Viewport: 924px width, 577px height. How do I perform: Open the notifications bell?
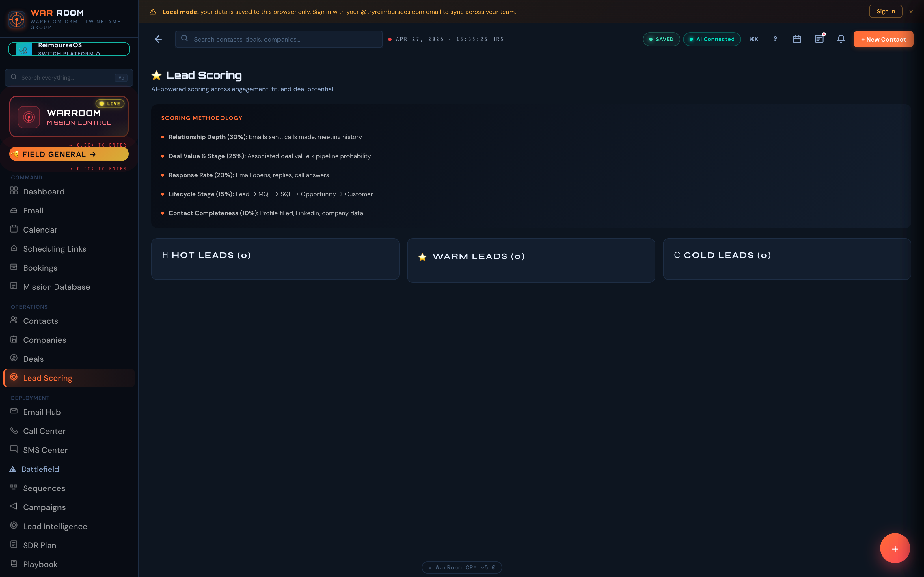click(841, 39)
